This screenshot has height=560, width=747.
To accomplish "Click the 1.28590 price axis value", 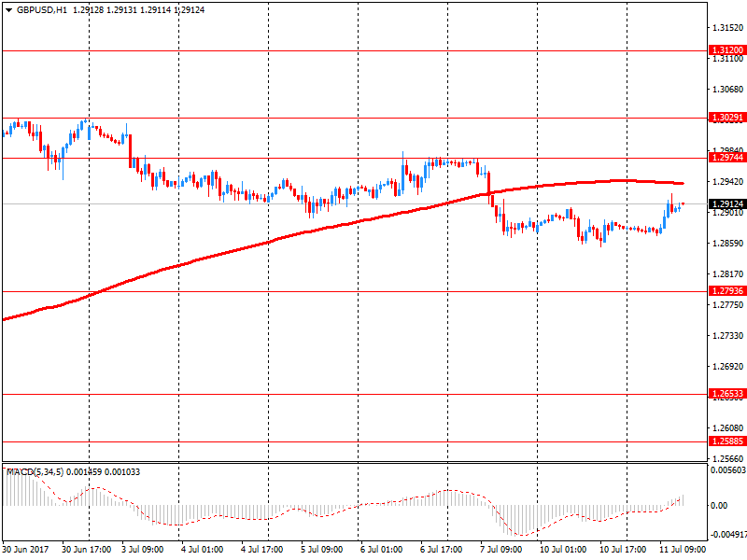I will coord(727,244).
